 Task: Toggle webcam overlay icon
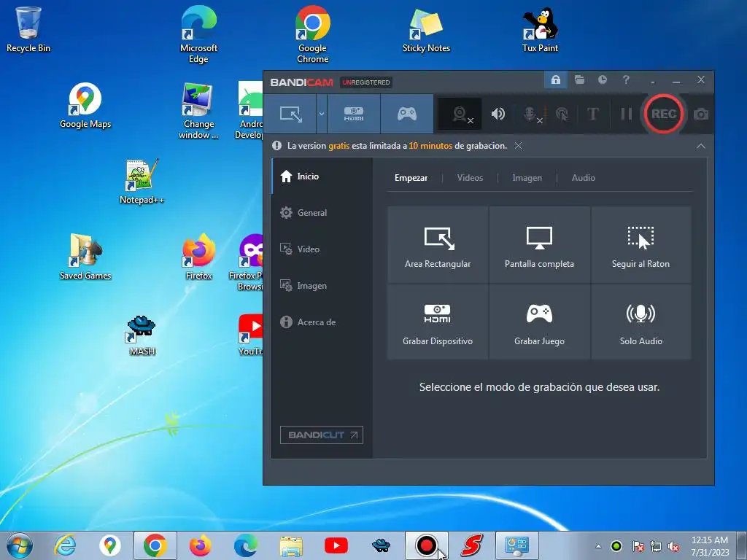coord(460,114)
